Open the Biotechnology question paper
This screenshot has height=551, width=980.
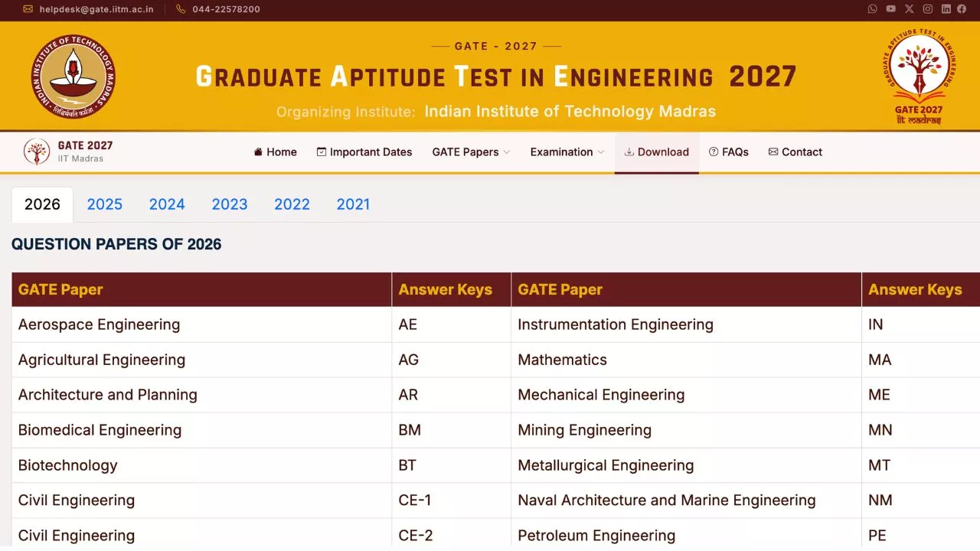68,465
